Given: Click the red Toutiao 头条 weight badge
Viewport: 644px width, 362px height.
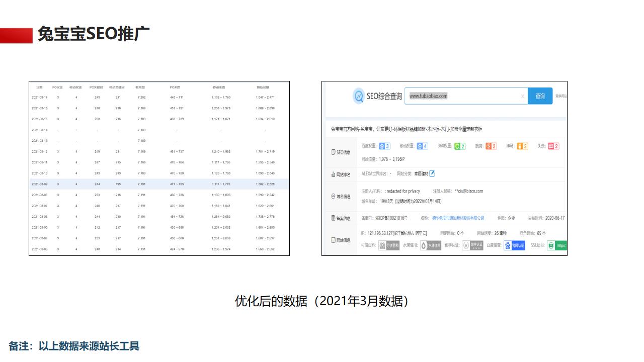Looking at the screenshot, I should click(552, 146).
